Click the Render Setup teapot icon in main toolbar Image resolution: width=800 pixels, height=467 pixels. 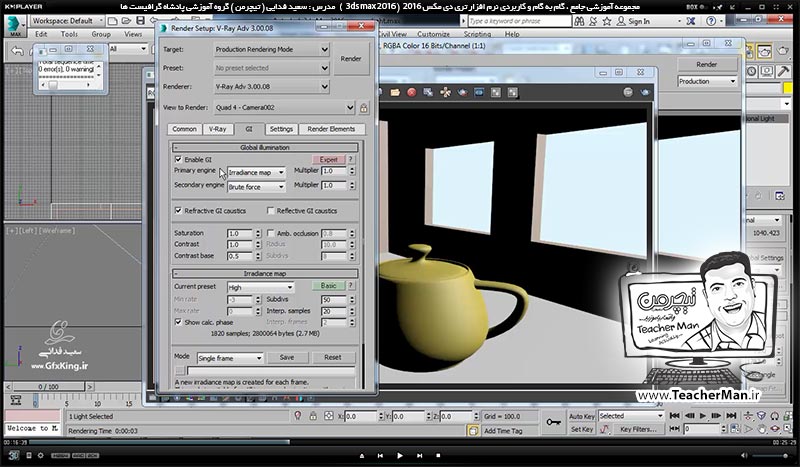click(x=764, y=51)
